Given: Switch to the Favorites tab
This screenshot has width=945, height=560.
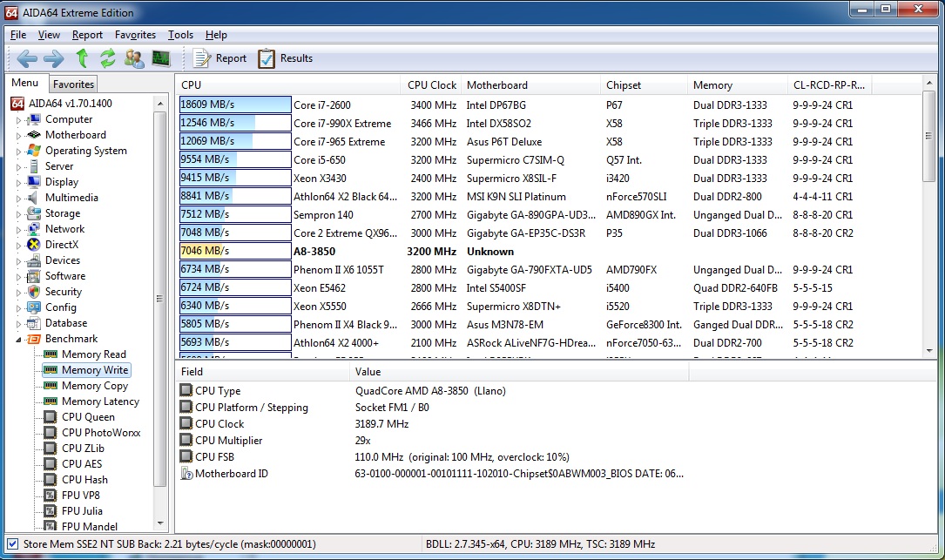Looking at the screenshot, I should click(73, 84).
